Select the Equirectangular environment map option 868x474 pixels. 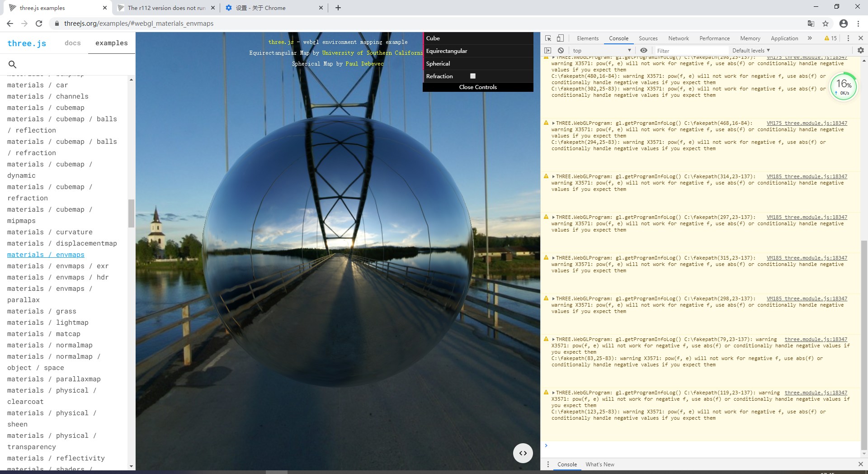[447, 51]
